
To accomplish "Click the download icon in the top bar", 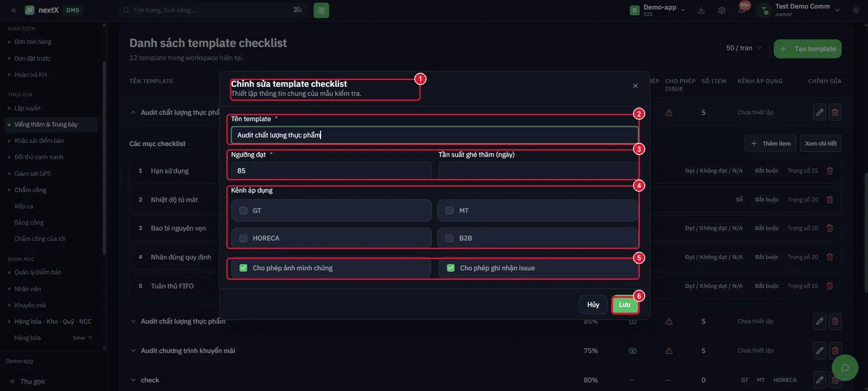I will click(701, 10).
